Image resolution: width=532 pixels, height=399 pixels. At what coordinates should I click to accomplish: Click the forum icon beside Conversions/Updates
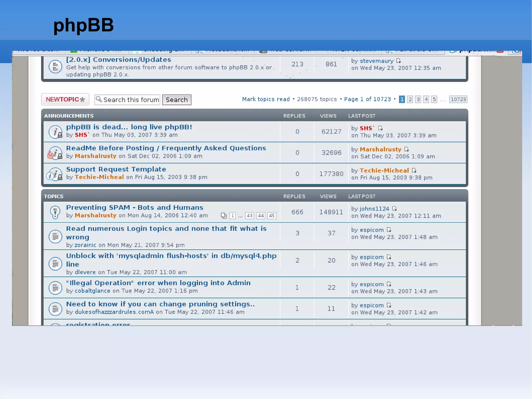point(55,67)
